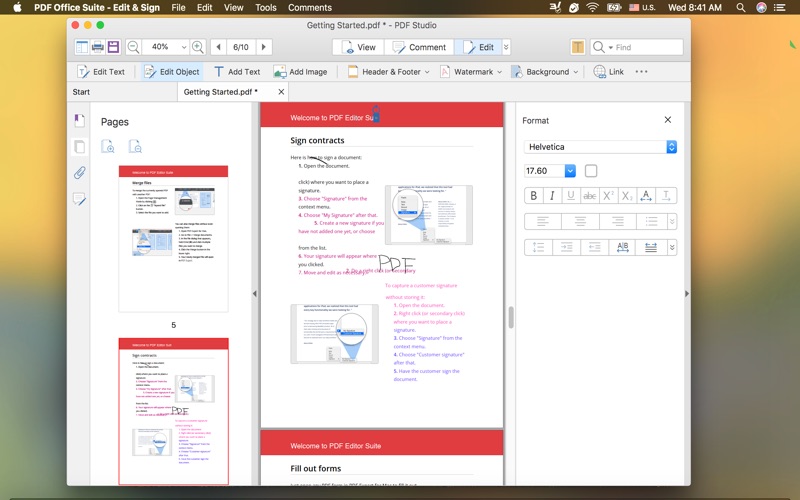Toggle the sidebar panel layout icon

(82, 47)
